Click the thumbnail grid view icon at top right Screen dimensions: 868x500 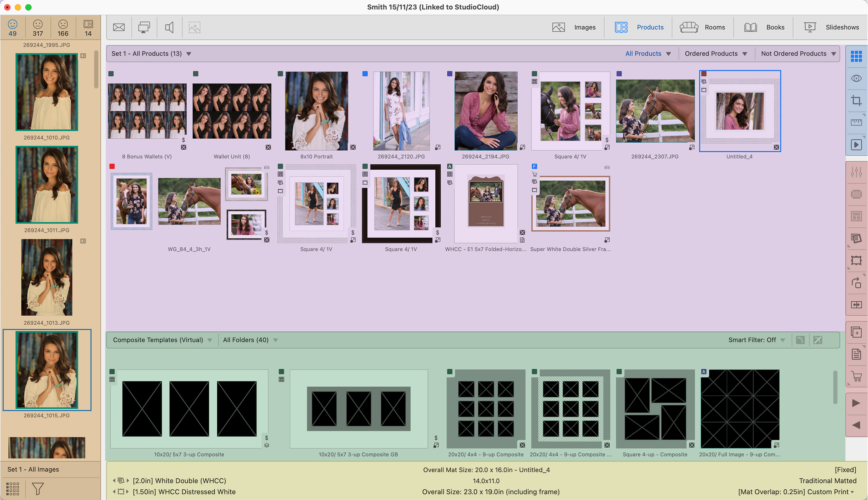tap(856, 56)
